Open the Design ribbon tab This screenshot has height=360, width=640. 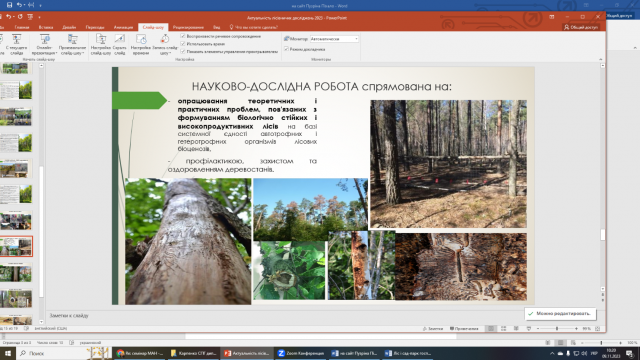click(x=69, y=27)
